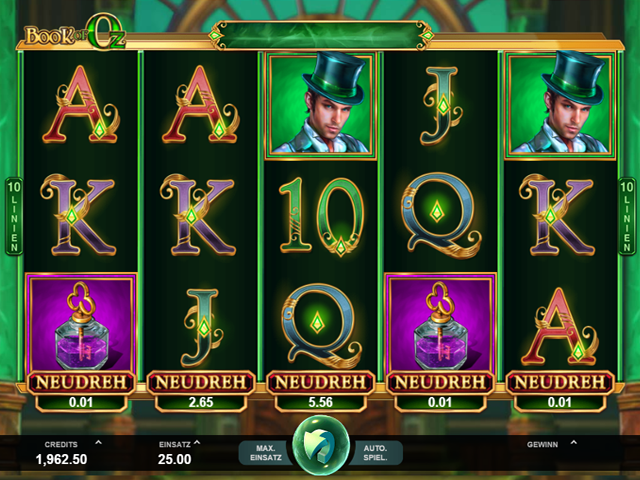The width and height of the screenshot is (640, 480).
Task: Select the wizard symbol on the third reel
Action: click(x=320, y=105)
